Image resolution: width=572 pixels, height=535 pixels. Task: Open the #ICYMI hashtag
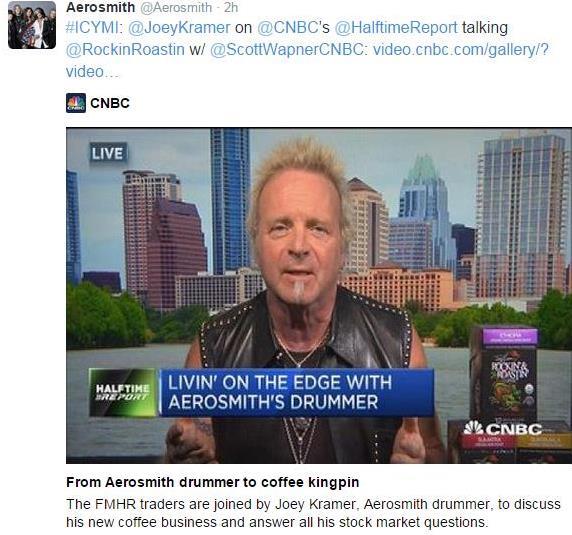click(x=92, y=28)
